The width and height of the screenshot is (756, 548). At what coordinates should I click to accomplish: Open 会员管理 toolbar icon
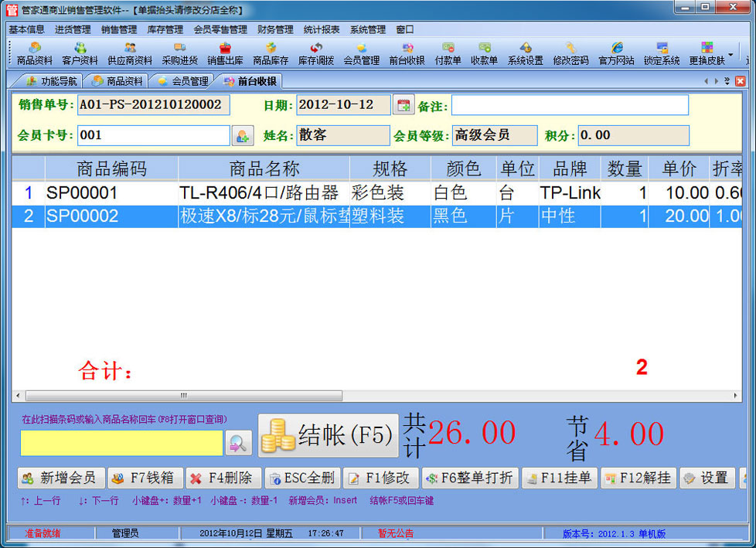[x=362, y=53]
